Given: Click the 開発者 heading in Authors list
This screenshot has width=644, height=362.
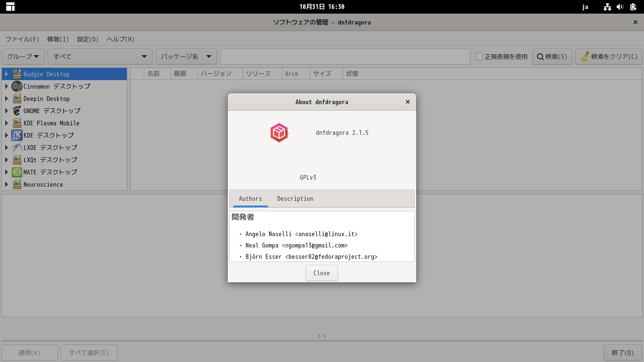Looking at the screenshot, I should tap(243, 217).
